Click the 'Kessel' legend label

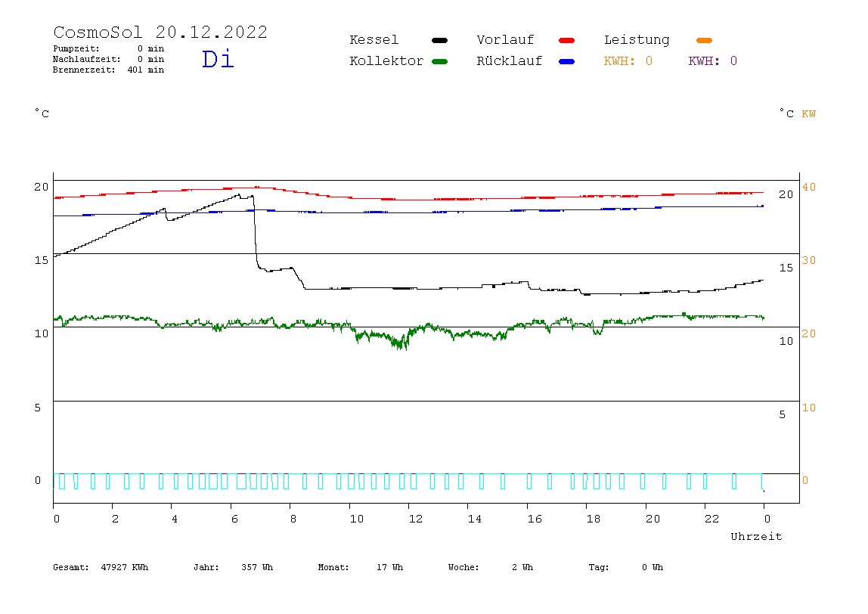click(x=374, y=40)
